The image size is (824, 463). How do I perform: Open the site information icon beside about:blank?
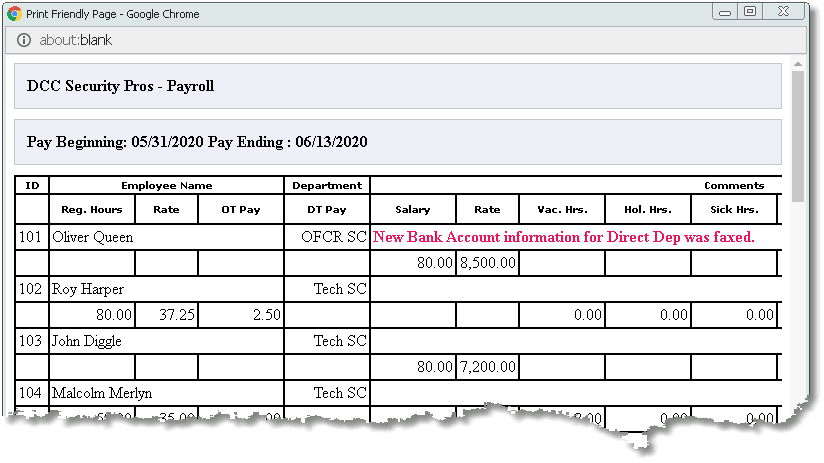[x=24, y=40]
